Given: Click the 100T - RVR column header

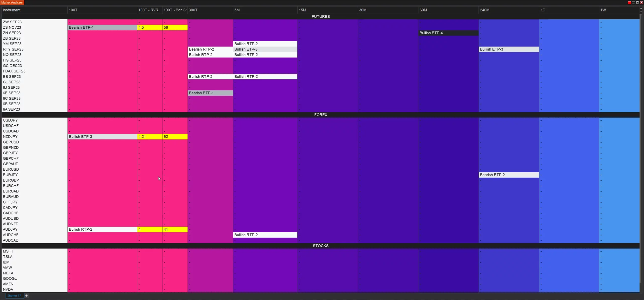Looking at the screenshot, I should pos(148,10).
